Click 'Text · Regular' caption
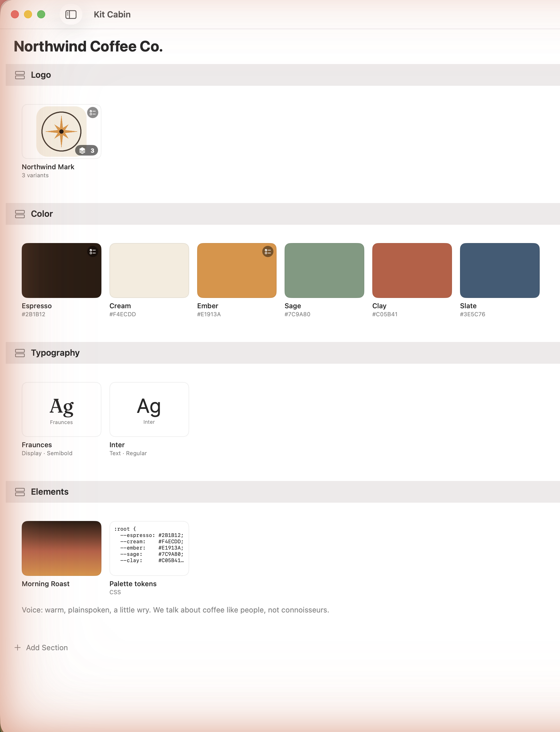The image size is (560, 732). tap(128, 453)
